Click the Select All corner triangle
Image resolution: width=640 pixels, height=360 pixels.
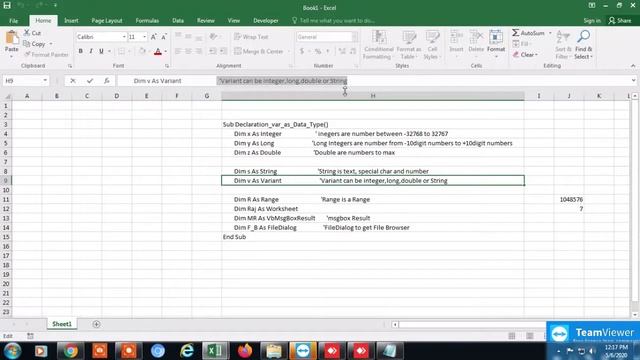pos(7,96)
